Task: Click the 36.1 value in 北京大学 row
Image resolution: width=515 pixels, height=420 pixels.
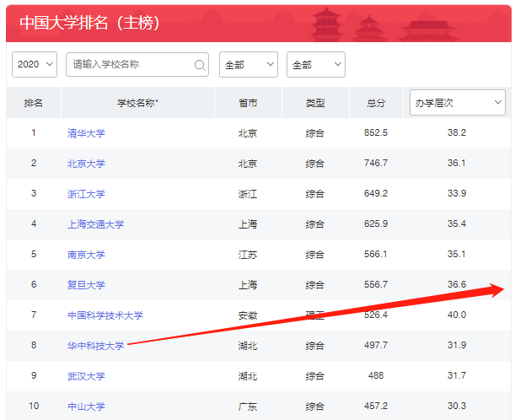Action: point(457,163)
